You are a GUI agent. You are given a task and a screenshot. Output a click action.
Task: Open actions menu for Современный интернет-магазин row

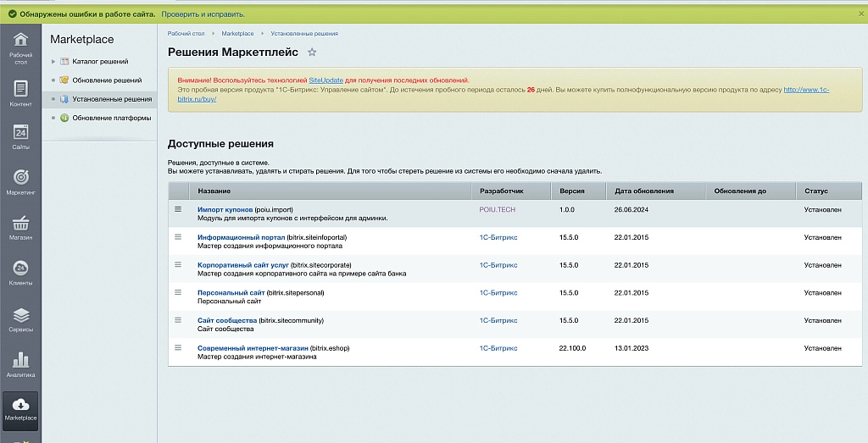tap(178, 347)
